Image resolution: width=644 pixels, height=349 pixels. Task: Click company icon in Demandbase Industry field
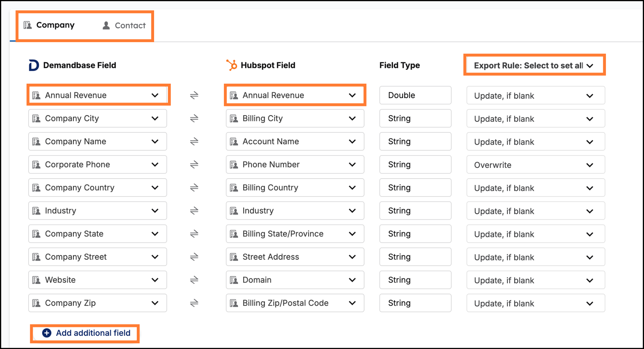coord(36,211)
